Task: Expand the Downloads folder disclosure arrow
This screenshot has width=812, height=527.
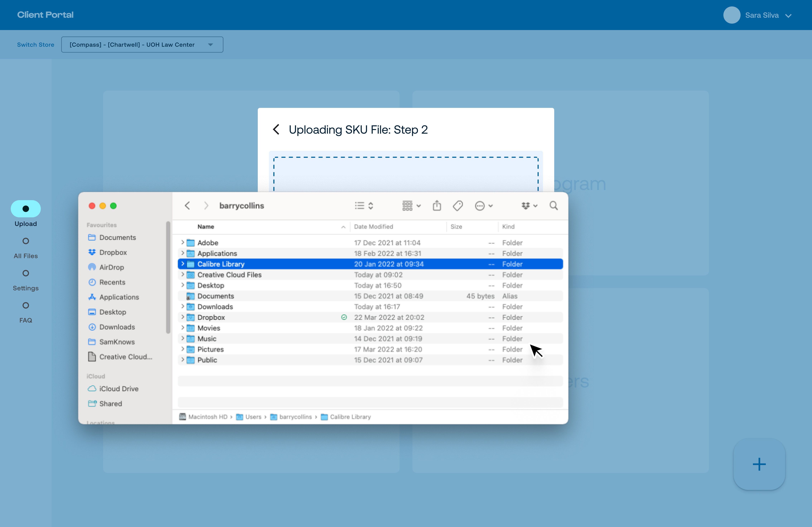Action: click(183, 306)
